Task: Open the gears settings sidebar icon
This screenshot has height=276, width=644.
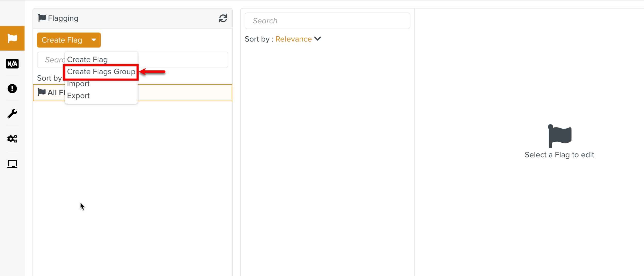Action: [x=12, y=139]
